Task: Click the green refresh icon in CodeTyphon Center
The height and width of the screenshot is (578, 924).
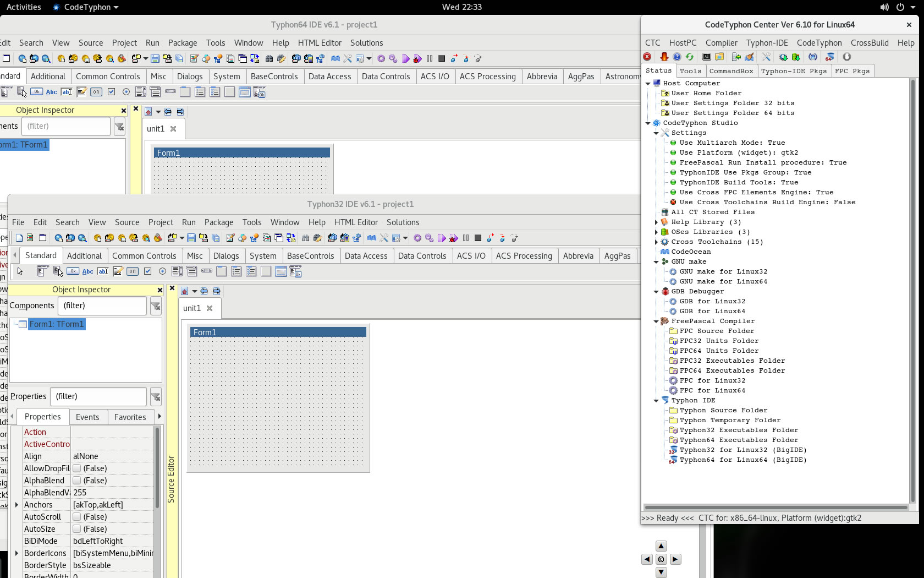Action: pos(689,57)
